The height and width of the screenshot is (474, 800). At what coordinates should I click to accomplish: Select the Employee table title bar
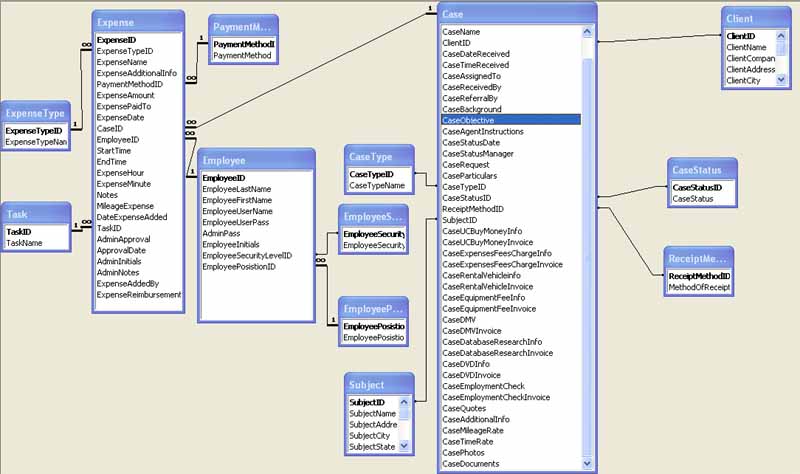point(256,160)
